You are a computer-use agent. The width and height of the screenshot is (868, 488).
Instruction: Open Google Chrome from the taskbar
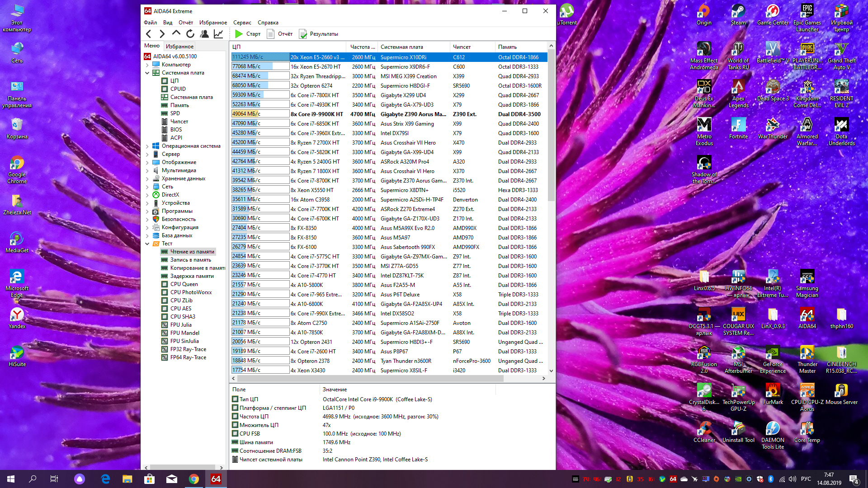pos(194,479)
